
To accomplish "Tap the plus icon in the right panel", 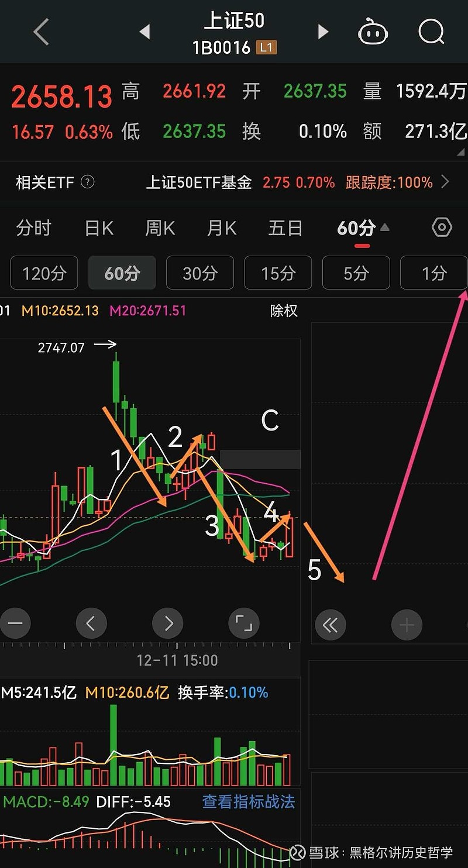I will coord(407,625).
